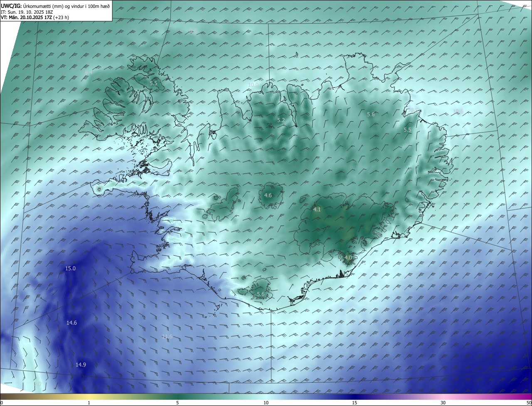532x406 pixels.
Task: Click the color scale tick labeled 15
Action: coord(355,403)
